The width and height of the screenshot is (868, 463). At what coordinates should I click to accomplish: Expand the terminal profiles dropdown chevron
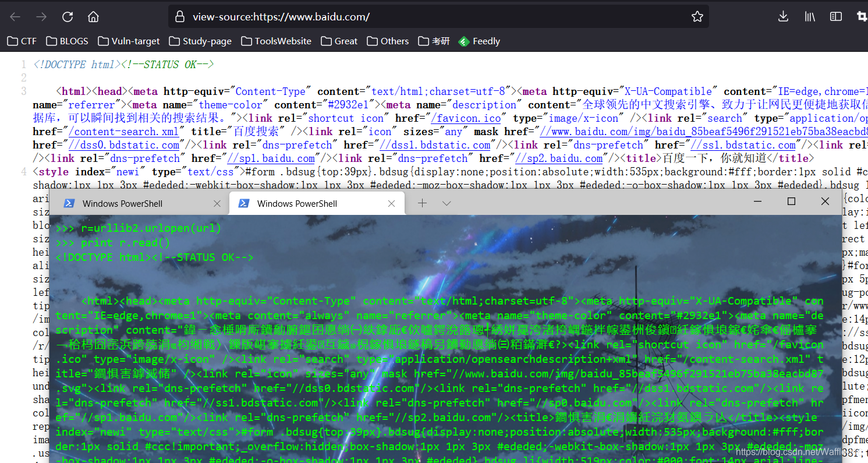click(447, 203)
